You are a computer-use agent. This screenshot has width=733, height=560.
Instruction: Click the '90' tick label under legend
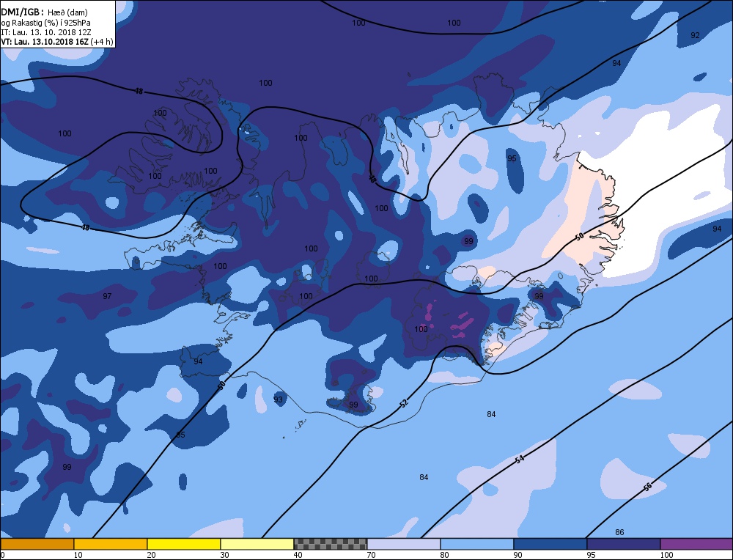[x=518, y=555]
